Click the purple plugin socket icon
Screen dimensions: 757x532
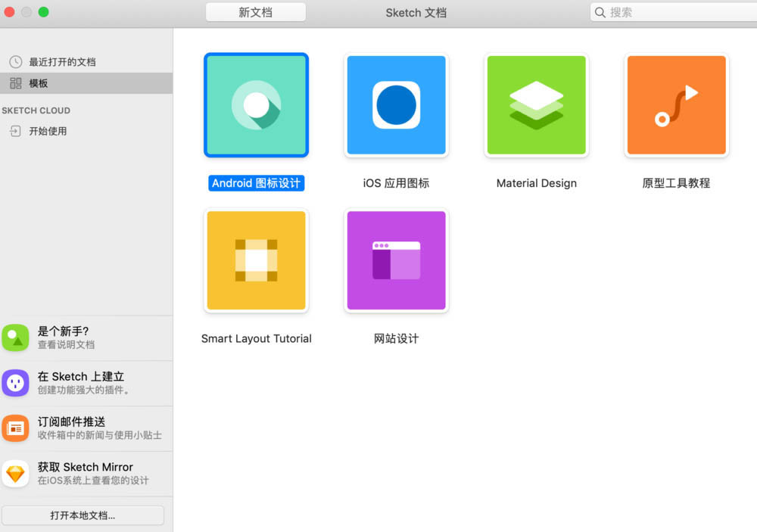[15, 383]
